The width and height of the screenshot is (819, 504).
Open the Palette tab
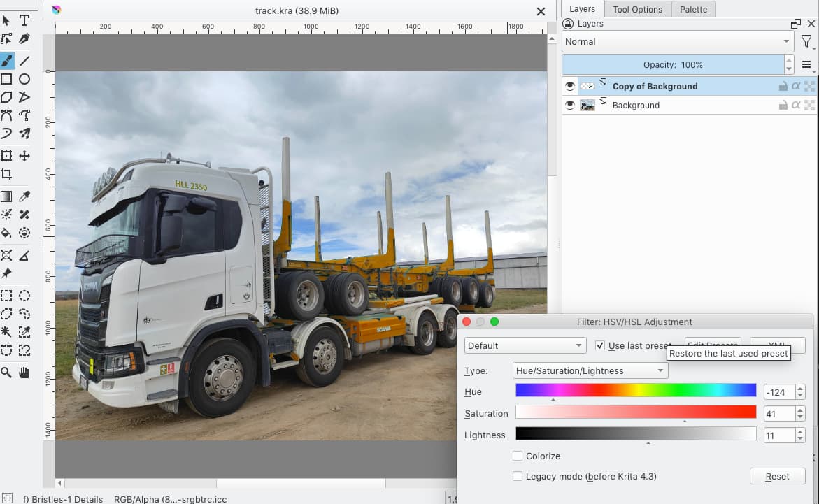693,9
